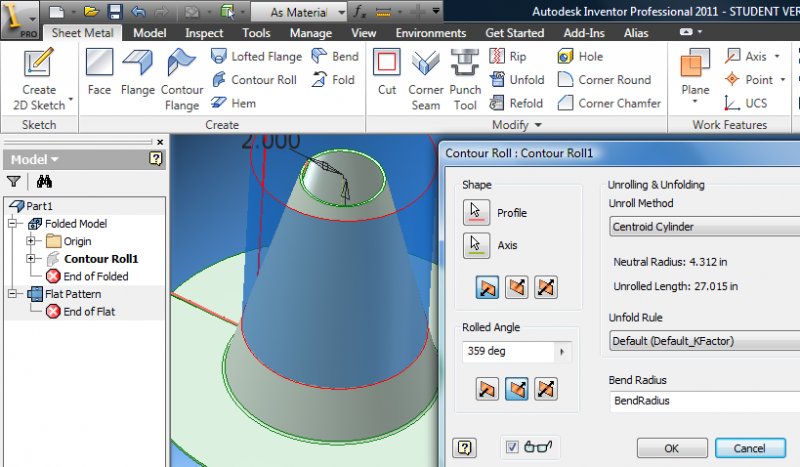The width and height of the screenshot is (800, 467).
Task: Set Rolled Angle second direction
Action: click(x=516, y=389)
